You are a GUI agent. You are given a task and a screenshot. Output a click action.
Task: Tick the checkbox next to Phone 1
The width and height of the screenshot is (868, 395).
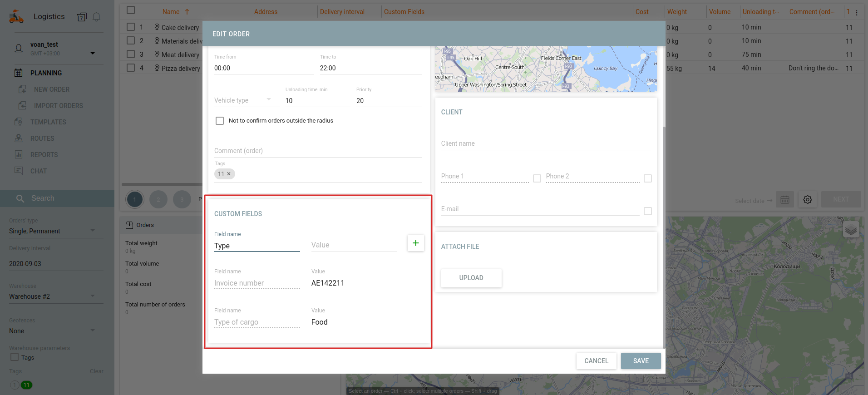(x=537, y=178)
